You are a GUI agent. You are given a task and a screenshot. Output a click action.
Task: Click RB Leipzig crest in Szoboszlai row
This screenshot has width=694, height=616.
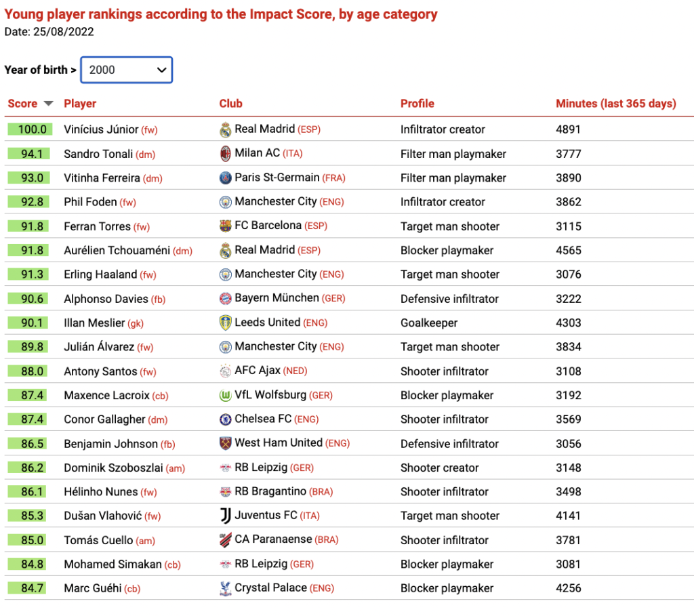pos(225,468)
